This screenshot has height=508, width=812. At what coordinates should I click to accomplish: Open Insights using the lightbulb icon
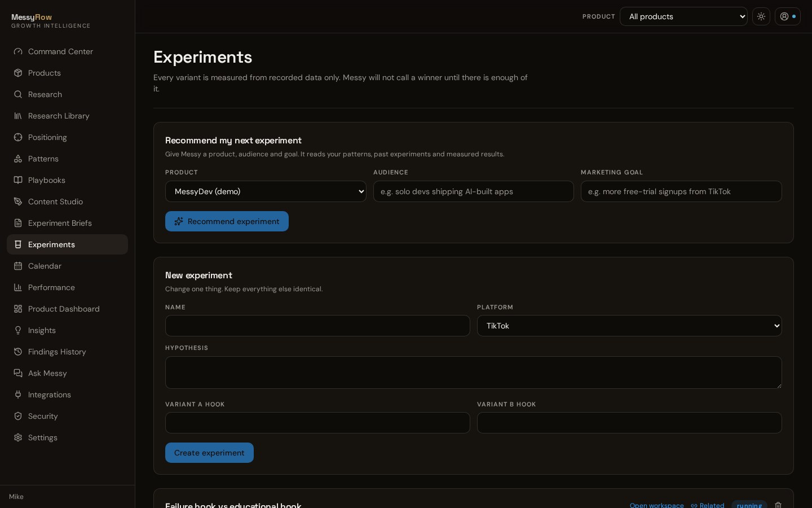pyautogui.click(x=18, y=330)
